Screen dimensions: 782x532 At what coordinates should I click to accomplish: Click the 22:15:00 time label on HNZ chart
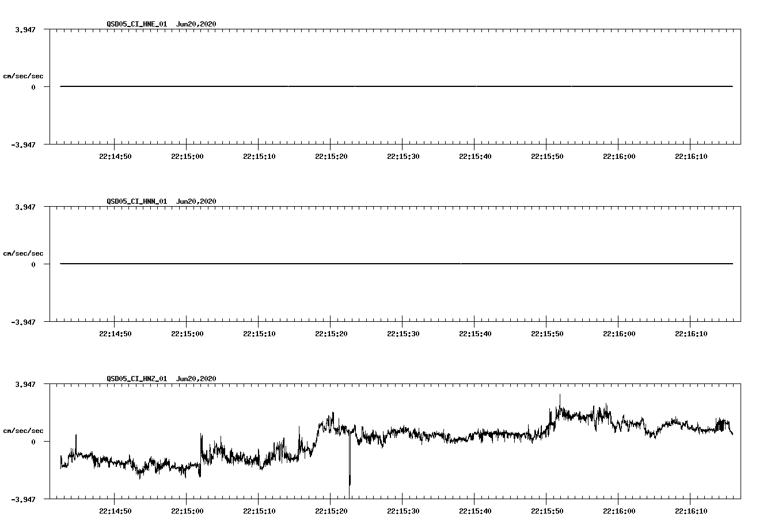187,511
